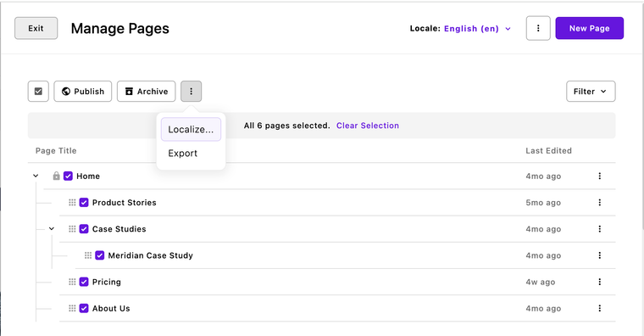Open row options menu for Home

point(600,176)
